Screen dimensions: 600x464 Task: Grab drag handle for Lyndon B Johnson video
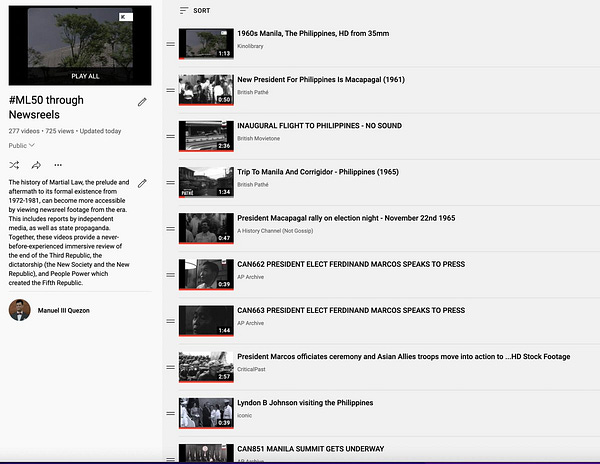click(x=171, y=414)
